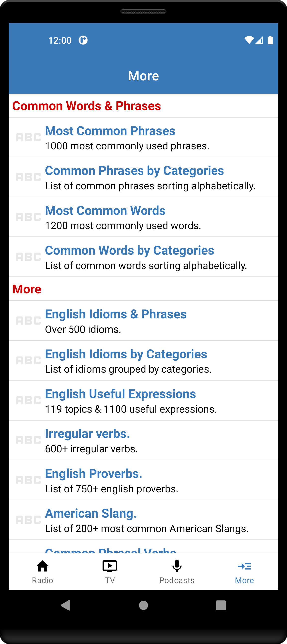Switch to the Radio tab label

(x=43, y=580)
